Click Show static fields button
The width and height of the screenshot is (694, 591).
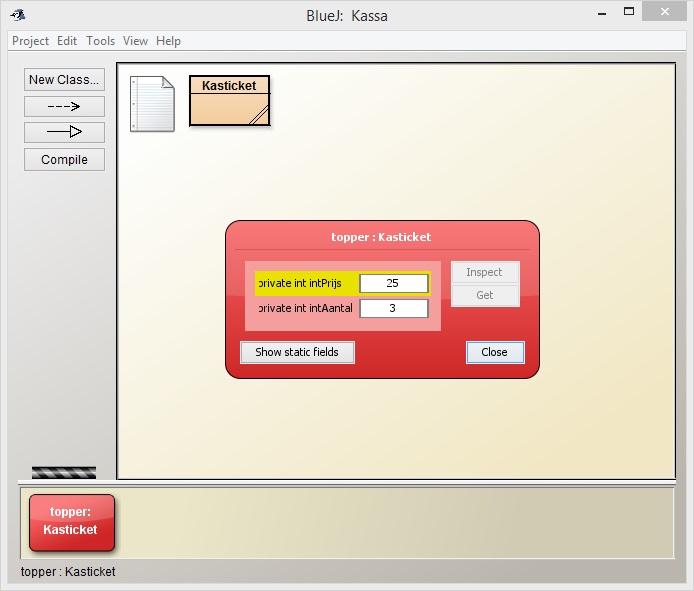tap(297, 352)
